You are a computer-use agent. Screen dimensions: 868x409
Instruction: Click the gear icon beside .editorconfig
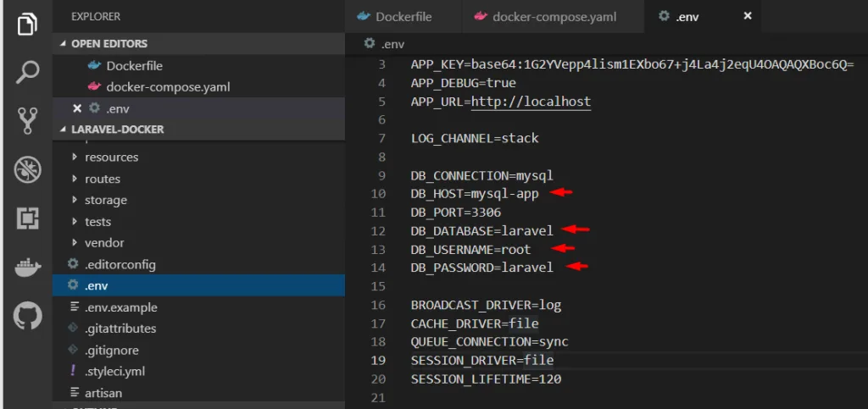point(73,264)
